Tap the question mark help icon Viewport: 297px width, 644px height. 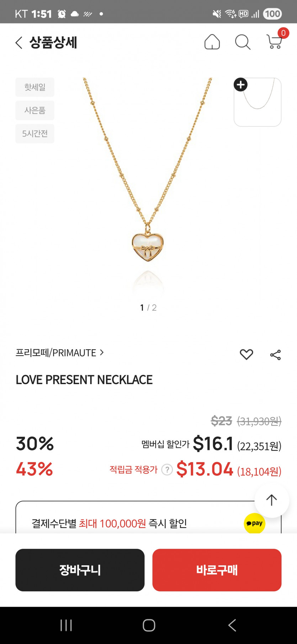point(167,470)
